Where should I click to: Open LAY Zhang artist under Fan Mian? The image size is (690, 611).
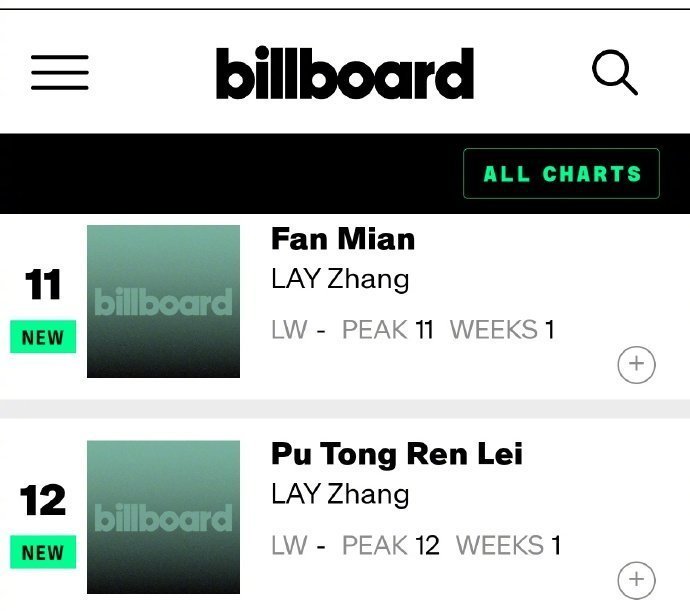pos(340,280)
